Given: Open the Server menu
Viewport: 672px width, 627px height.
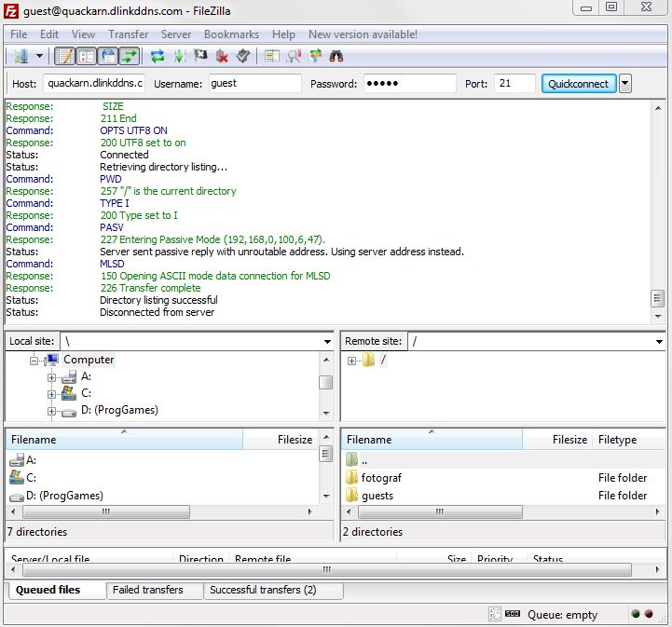Looking at the screenshot, I should point(176,34).
